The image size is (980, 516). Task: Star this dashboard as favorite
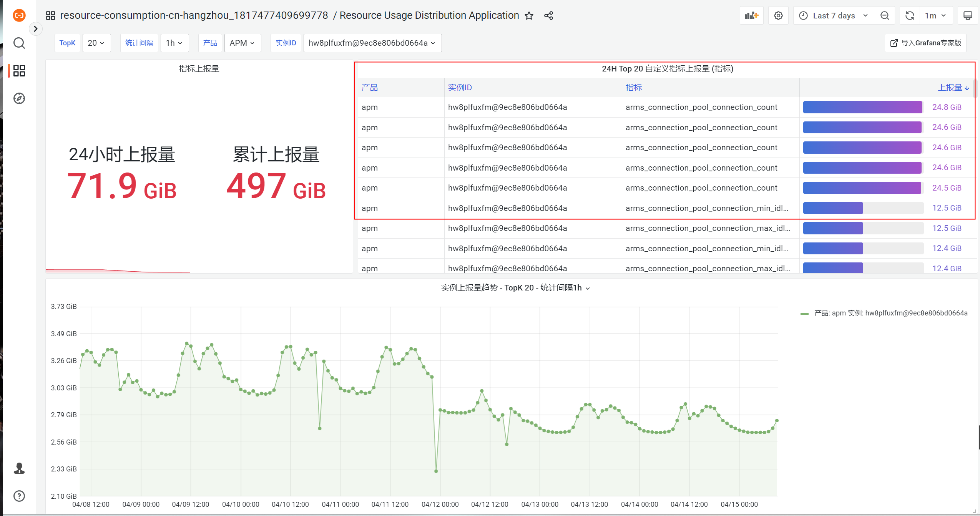pos(529,15)
